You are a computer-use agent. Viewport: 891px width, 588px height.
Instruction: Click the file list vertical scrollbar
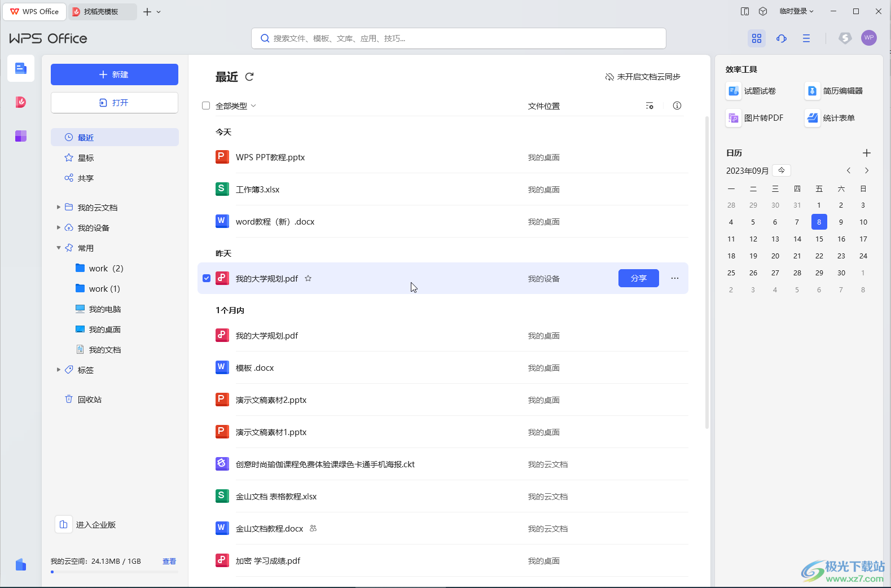706,273
